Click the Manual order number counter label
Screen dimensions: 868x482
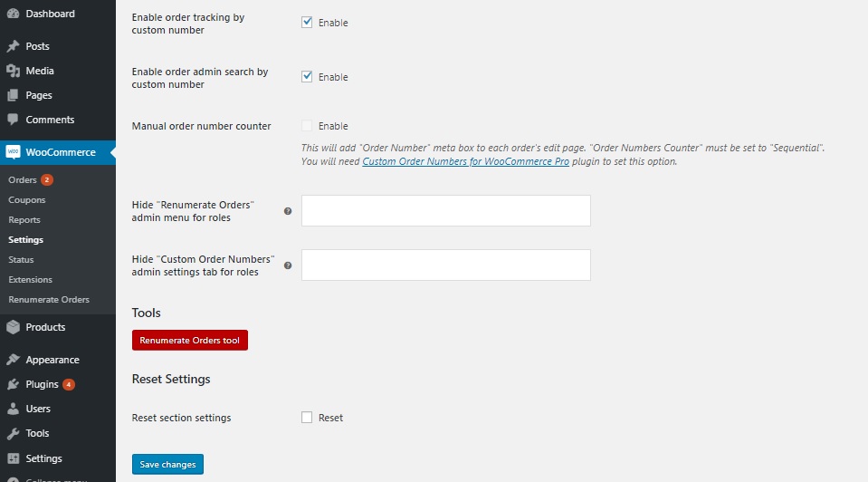tap(202, 126)
